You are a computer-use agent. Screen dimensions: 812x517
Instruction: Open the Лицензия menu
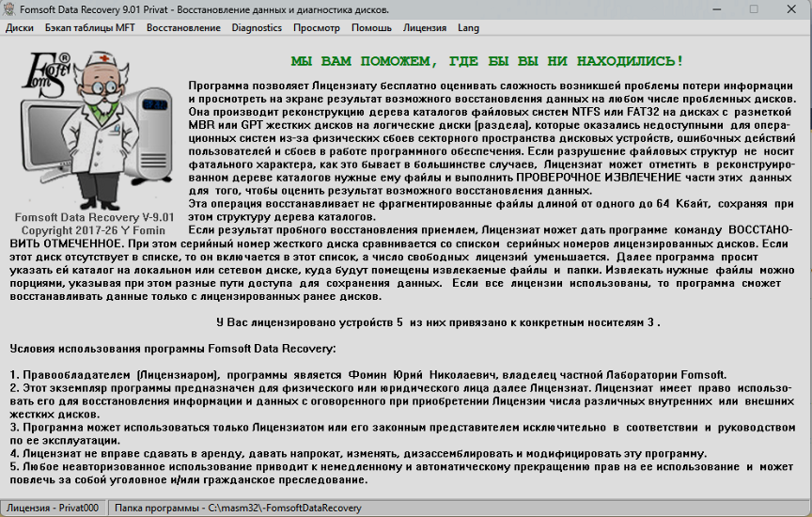[425, 28]
